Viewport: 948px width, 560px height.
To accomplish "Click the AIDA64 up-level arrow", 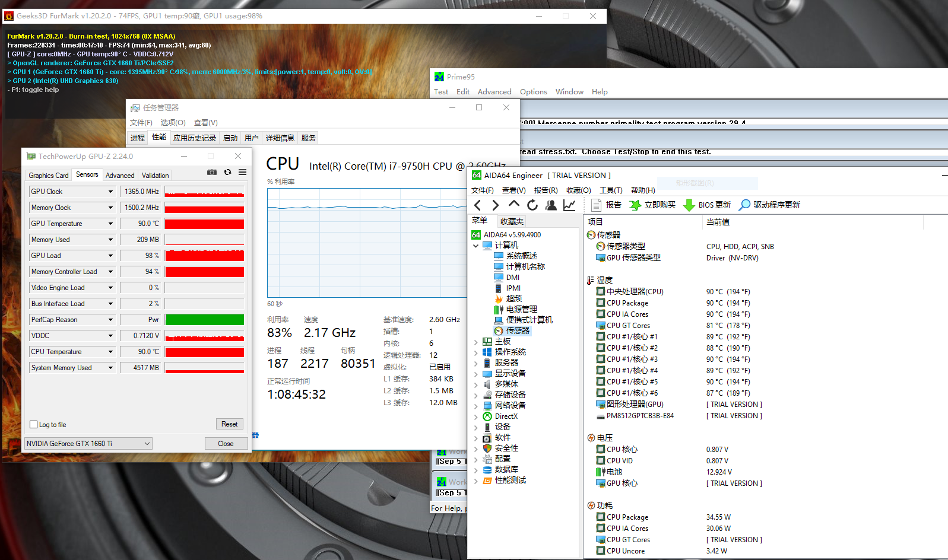I will coord(514,205).
